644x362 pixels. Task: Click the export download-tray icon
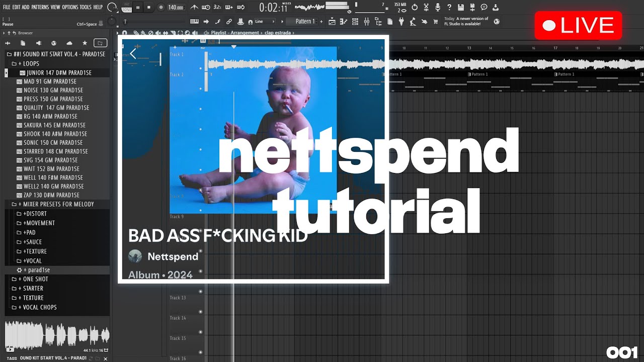pos(496,7)
